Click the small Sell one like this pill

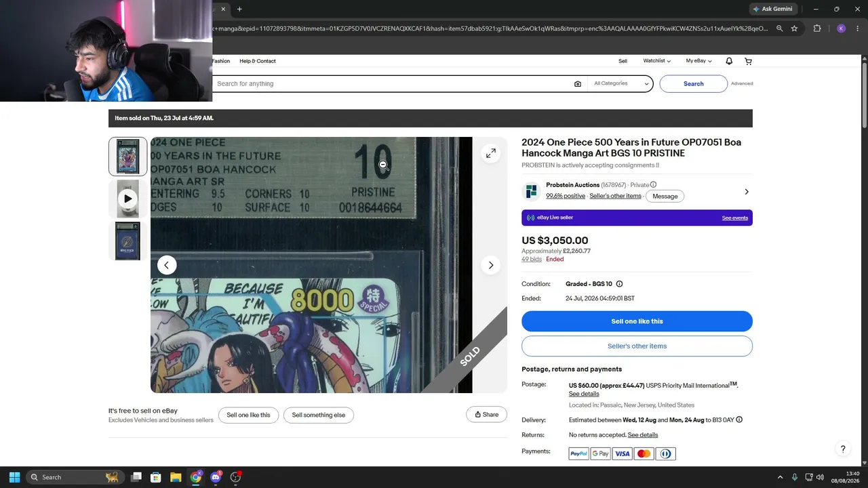tap(248, 415)
